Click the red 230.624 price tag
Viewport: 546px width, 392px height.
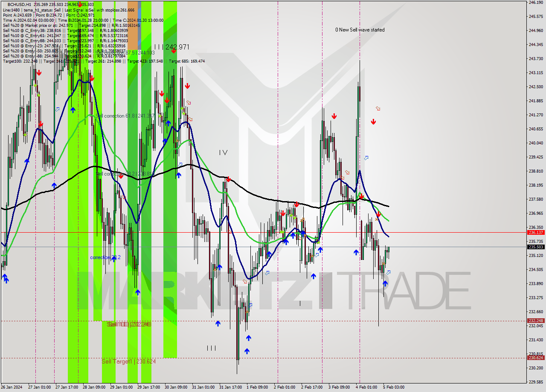pyautogui.click(x=536, y=357)
